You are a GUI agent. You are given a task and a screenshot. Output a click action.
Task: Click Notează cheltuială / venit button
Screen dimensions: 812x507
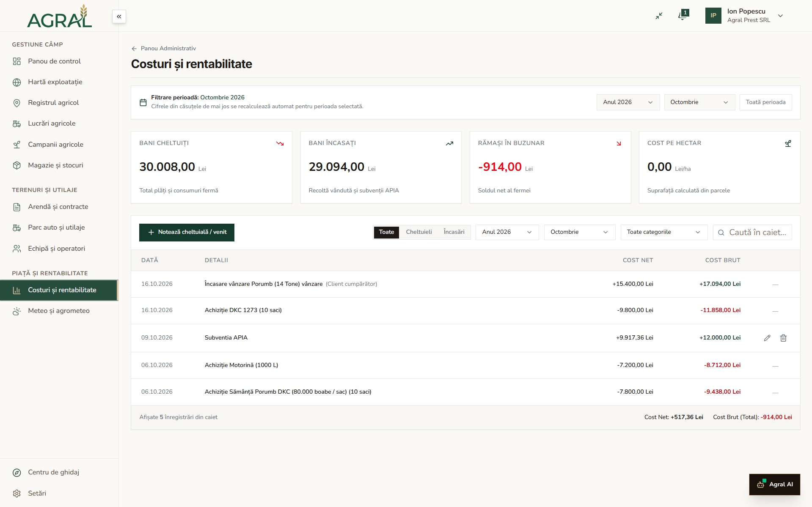[187, 233]
